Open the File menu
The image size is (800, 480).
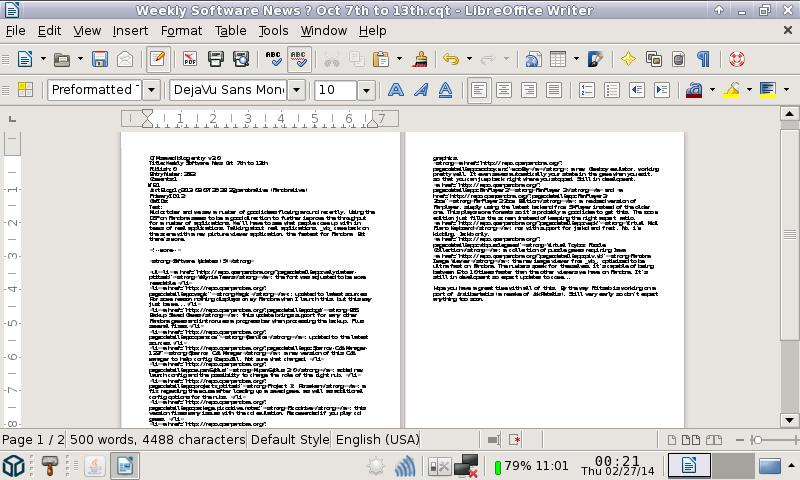[16, 31]
